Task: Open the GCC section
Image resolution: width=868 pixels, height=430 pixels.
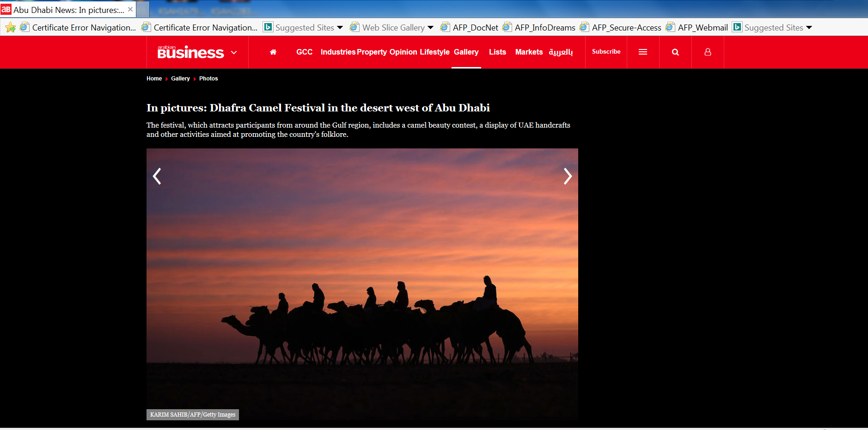Action: point(304,52)
